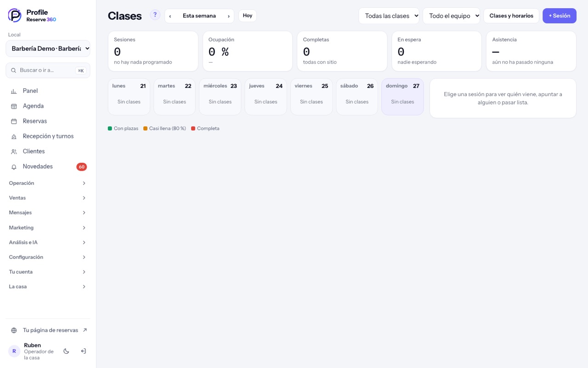Click the external link arrow icon
This screenshot has height=368, width=588.
coord(85,330)
